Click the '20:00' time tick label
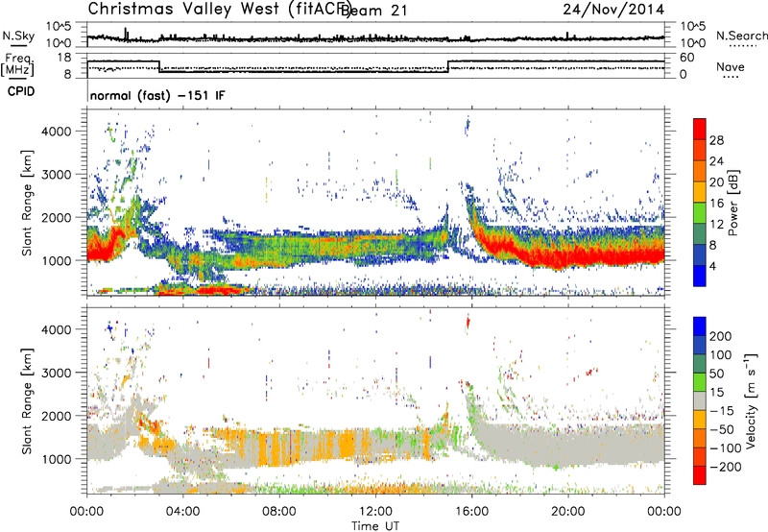This screenshot has width=768, height=532. [567, 512]
